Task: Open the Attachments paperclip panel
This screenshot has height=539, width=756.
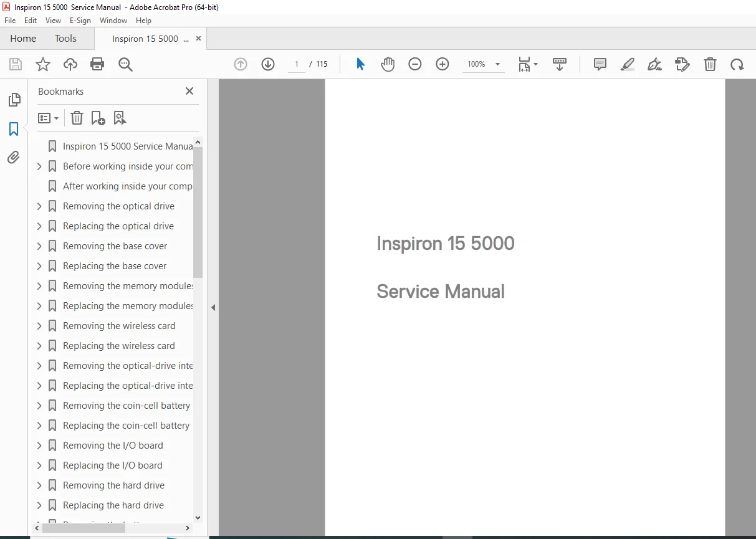Action: coord(14,157)
